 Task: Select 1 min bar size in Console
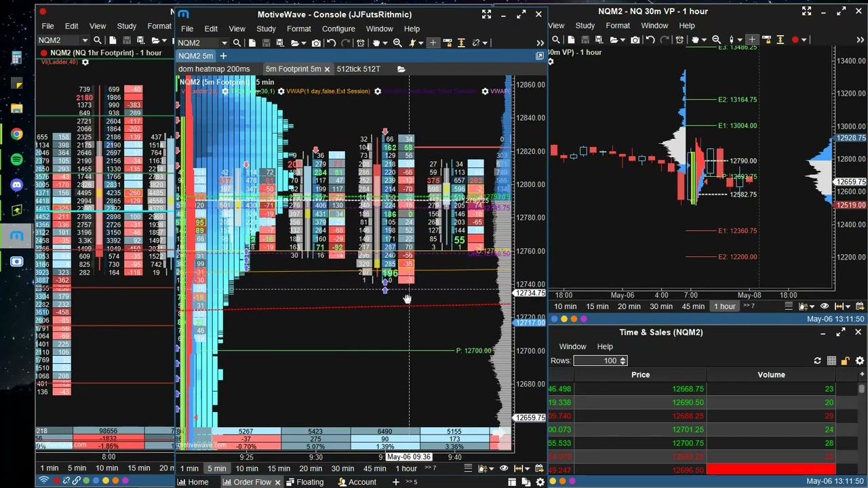coord(189,468)
